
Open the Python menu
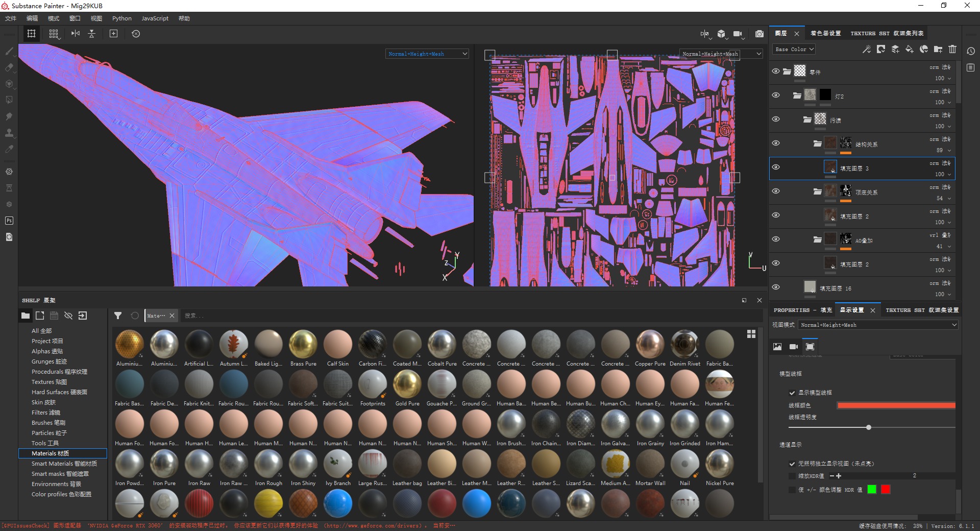click(122, 18)
